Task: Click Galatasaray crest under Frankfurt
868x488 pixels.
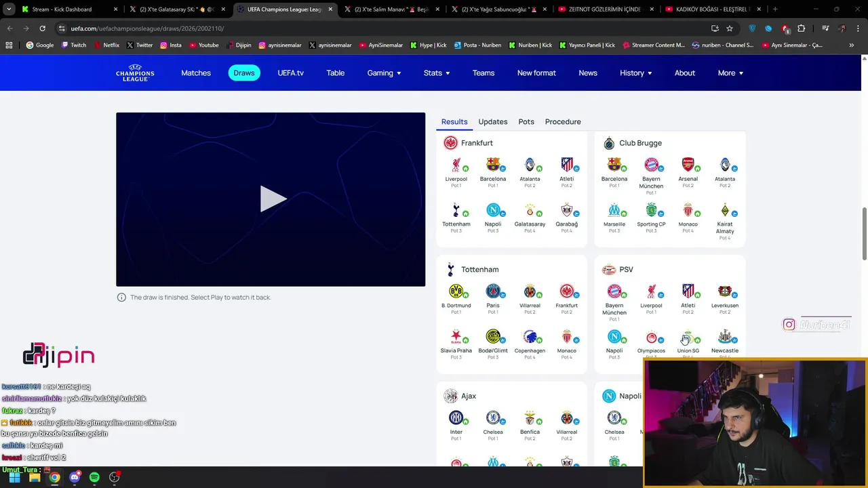Action: coord(530,210)
